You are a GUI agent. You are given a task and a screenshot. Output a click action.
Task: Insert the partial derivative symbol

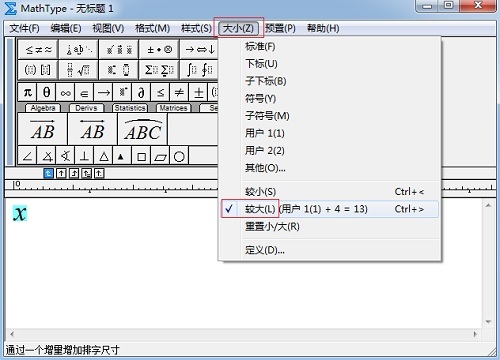point(141,92)
